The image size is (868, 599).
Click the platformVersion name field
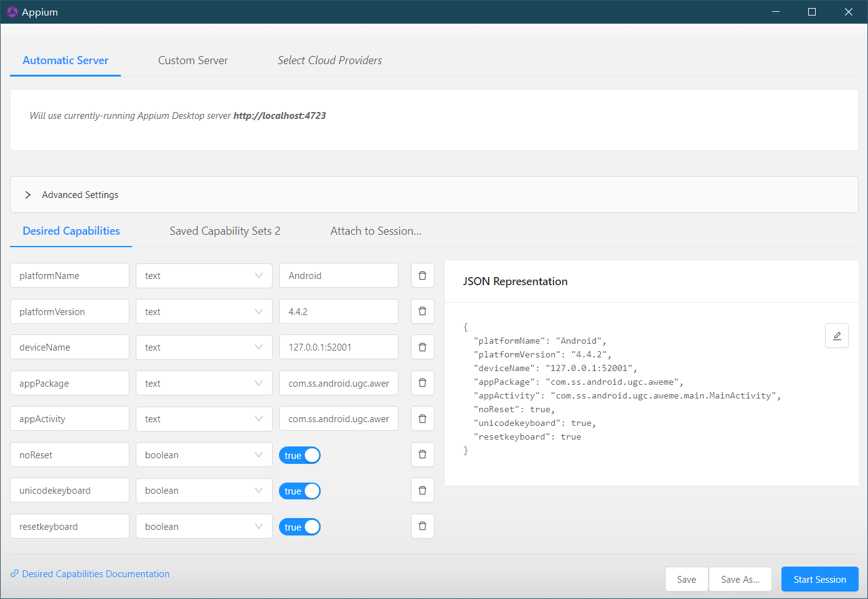pyautogui.click(x=70, y=311)
